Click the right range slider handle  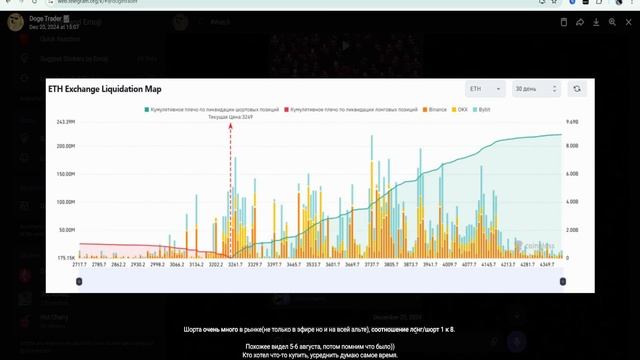(x=562, y=281)
